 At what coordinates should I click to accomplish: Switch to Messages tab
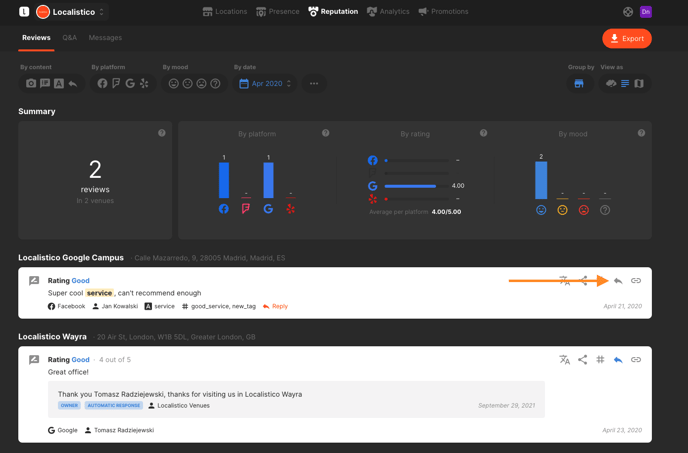pyautogui.click(x=105, y=38)
